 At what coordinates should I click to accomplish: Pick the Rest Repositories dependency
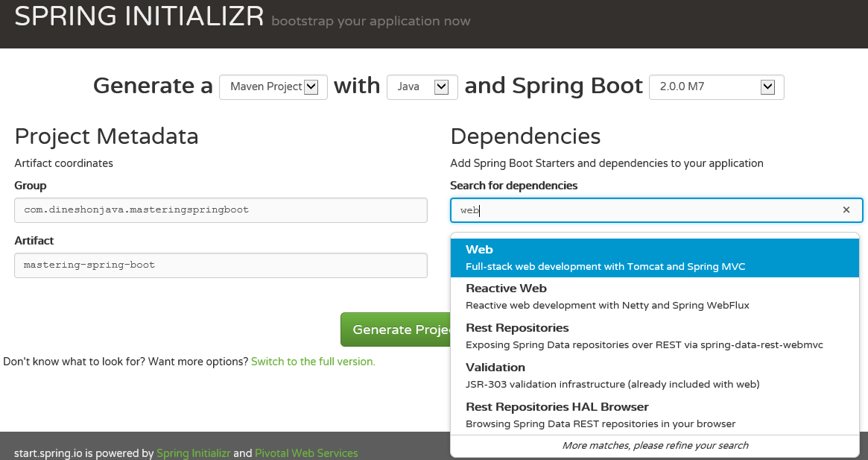point(655,335)
